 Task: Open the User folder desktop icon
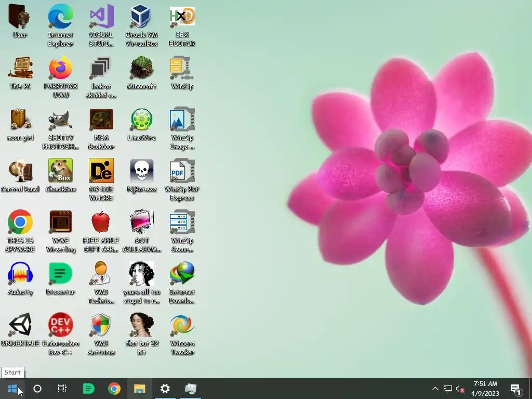point(20,16)
